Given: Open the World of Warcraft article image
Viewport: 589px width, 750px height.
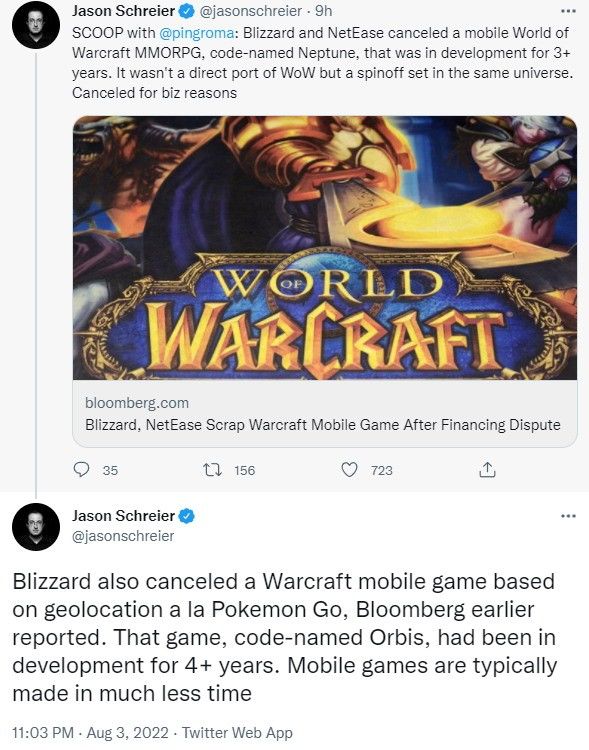Looking at the screenshot, I should tap(325, 248).
